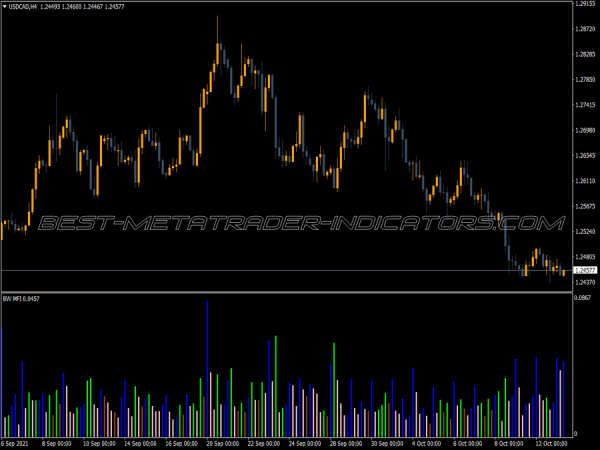Click price axis label 1.28285
The image size is (600, 450).
click(585, 54)
